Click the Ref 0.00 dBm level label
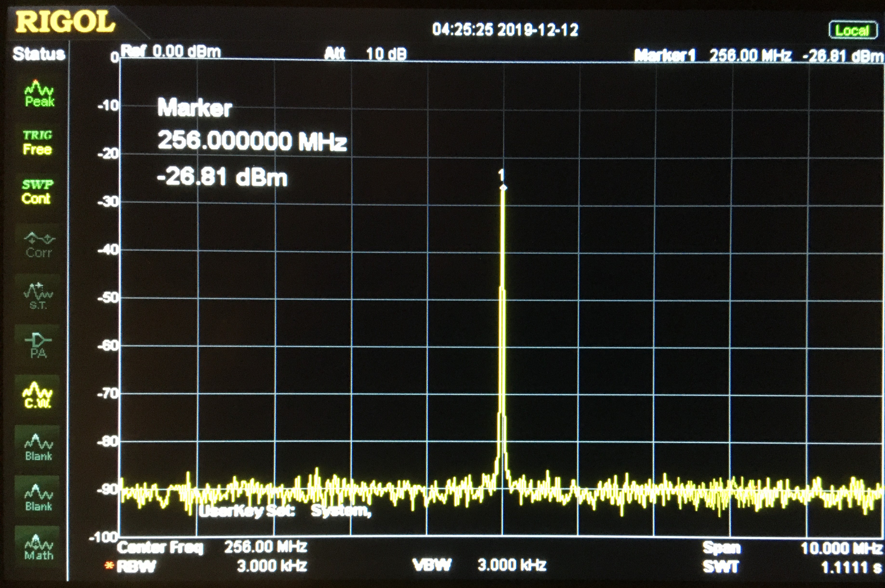The height and width of the screenshot is (588, 885). (x=171, y=51)
